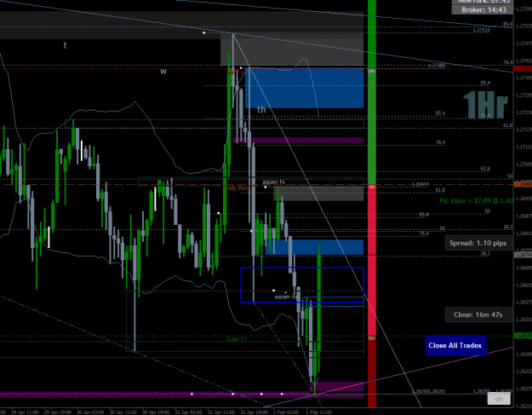Screen dimensions: 532x415
Task: Select the green Pip Value text
Action: 476,201
